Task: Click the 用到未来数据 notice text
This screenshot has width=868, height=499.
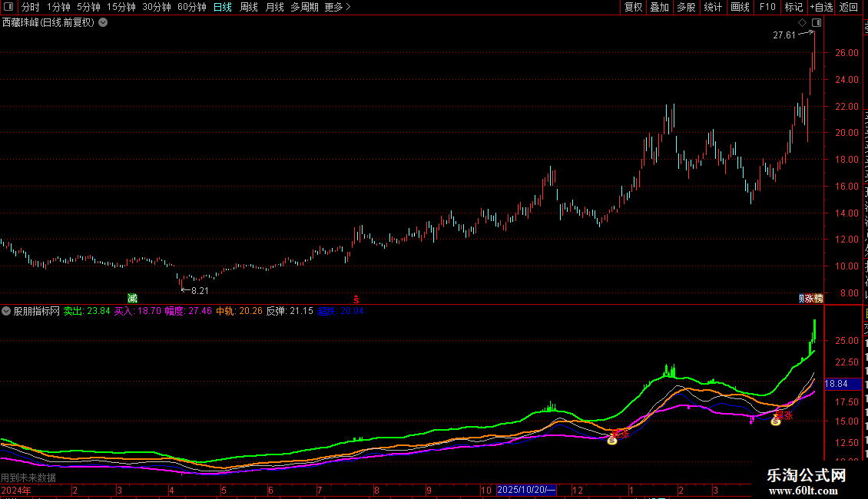Action: pyautogui.click(x=28, y=478)
